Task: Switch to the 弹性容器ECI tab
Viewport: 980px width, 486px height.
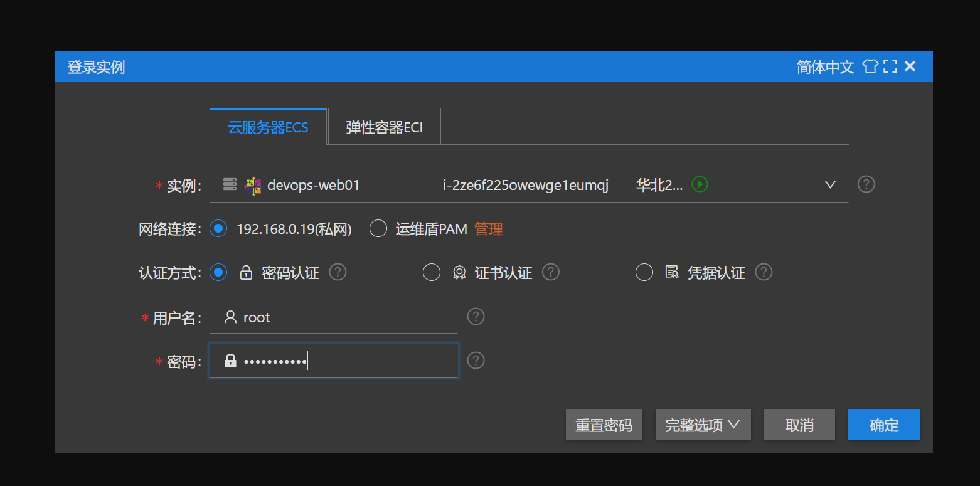Action: pos(384,127)
